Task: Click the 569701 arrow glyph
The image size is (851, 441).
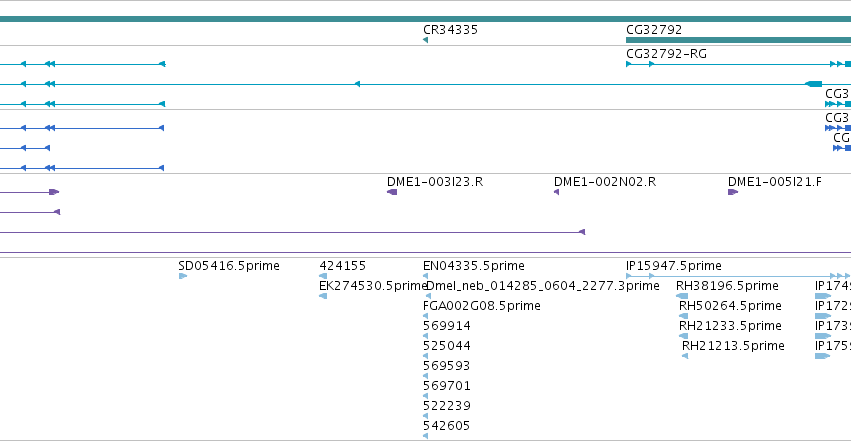Action: pyautogui.click(x=426, y=396)
